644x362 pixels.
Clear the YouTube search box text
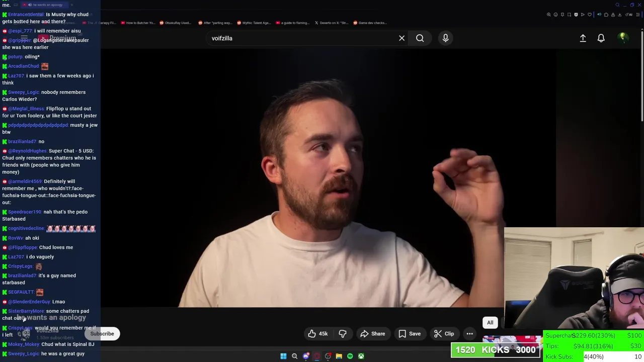(401, 38)
